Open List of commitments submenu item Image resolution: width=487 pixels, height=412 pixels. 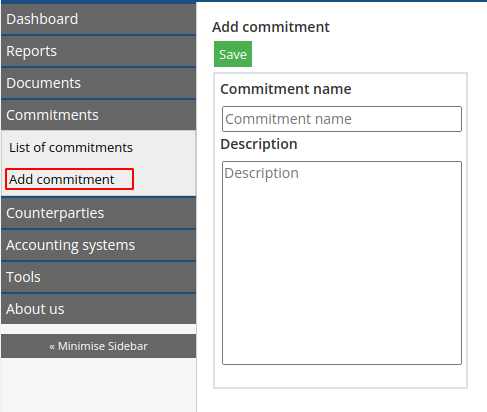(71, 147)
